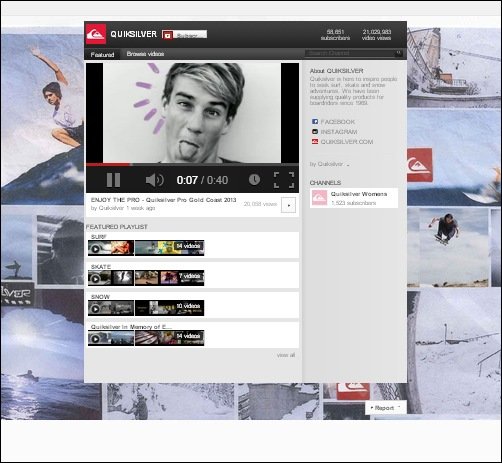Click the Subscribe button beside QUIKSILVER
The image size is (502, 463).
(184, 34)
